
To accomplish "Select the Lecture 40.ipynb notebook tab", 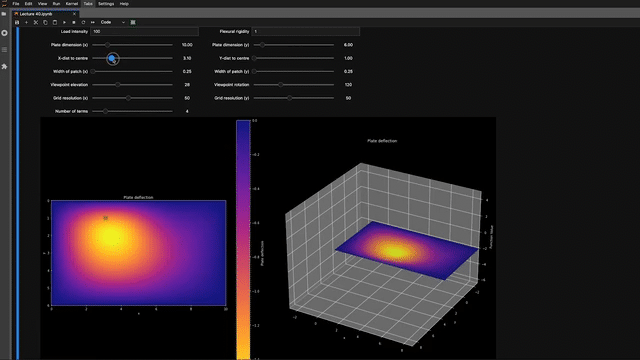I will (45, 14).
